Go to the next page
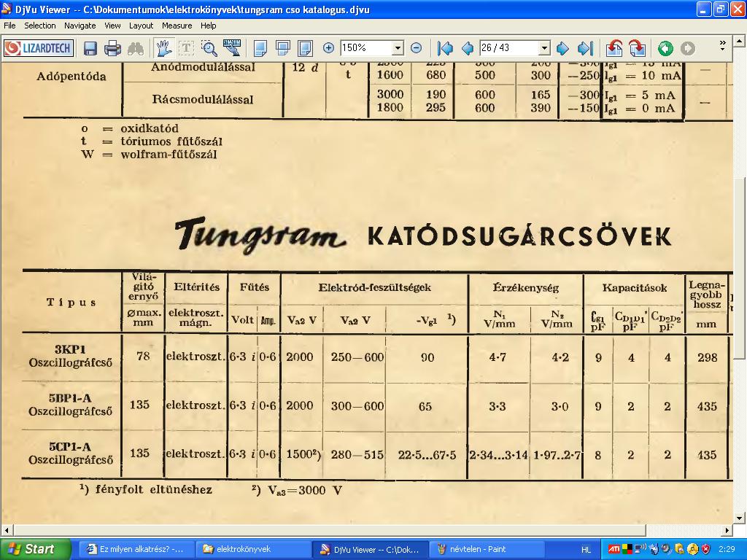Viewport: 747px width, 560px height. (563, 48)
